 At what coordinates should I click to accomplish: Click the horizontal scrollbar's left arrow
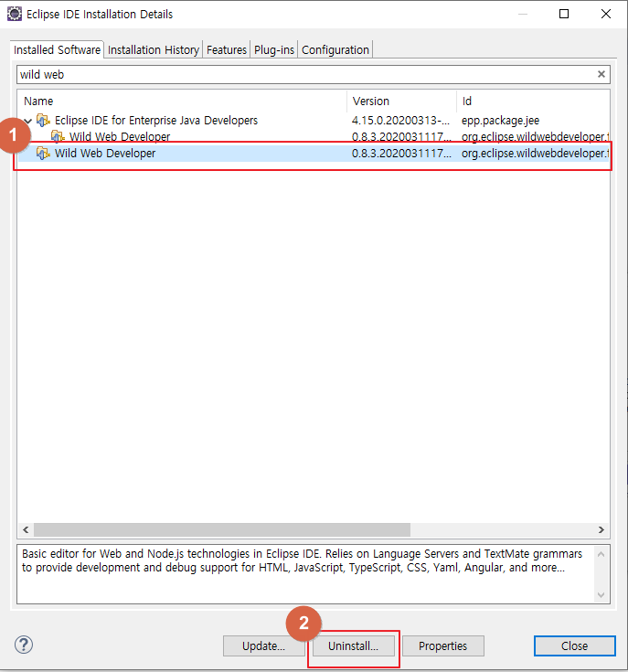(x=26, y=529)
